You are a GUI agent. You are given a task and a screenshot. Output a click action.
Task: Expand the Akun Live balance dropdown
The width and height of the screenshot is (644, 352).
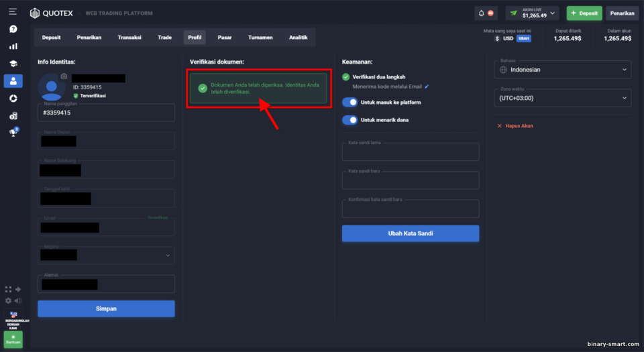pyautogui.click(x=532, y=13)
